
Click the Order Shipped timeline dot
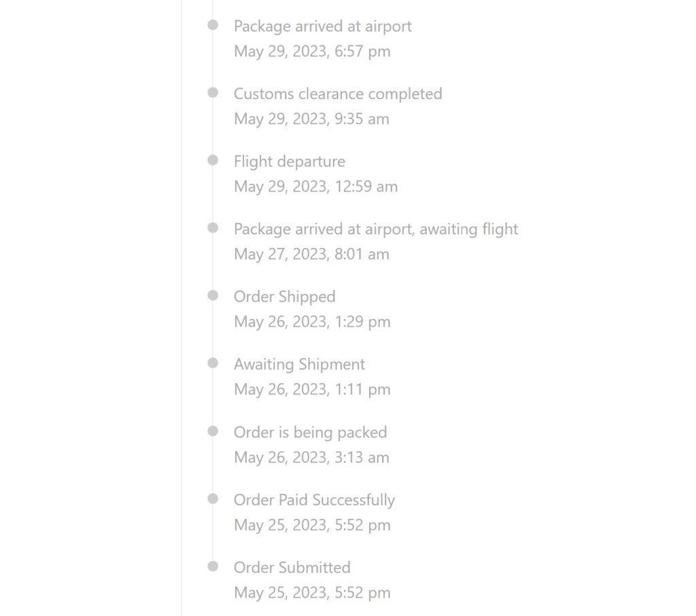(x=213, y=295)
